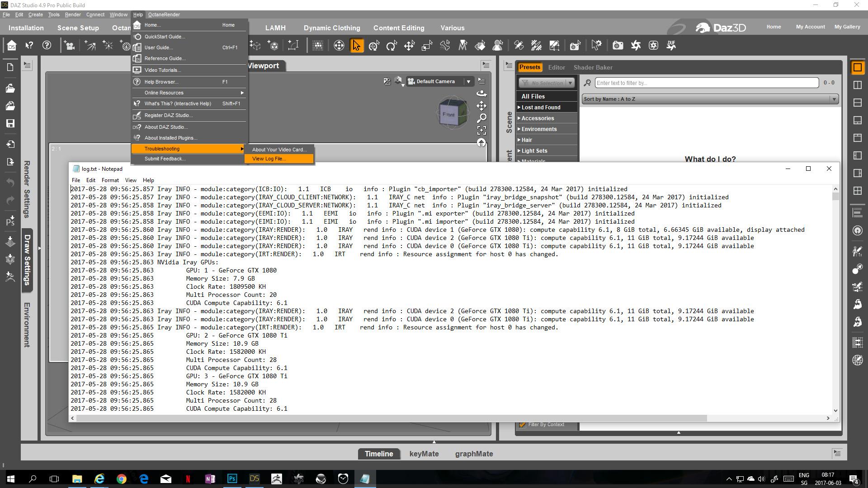The width and height of the screenshot is (868, 488).
Task: Toggle the Draw Settings side pane tab
Action: click(27, 260)
